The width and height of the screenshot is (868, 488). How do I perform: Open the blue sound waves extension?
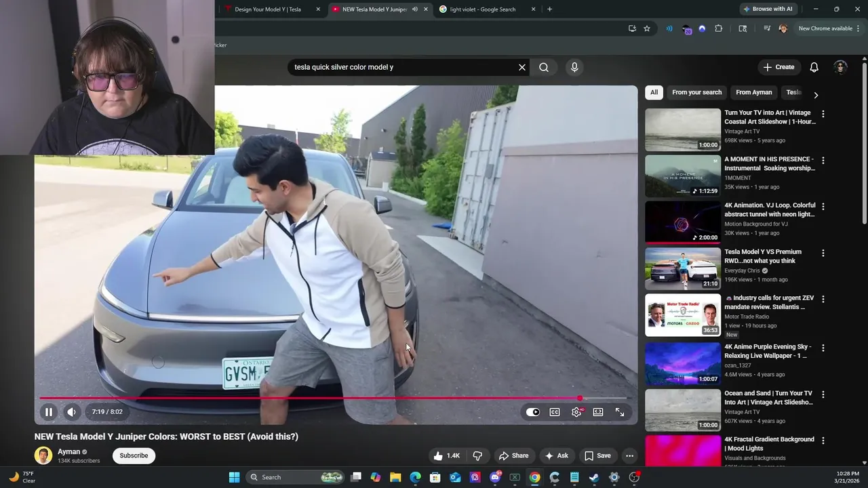[x=669, y=28]
